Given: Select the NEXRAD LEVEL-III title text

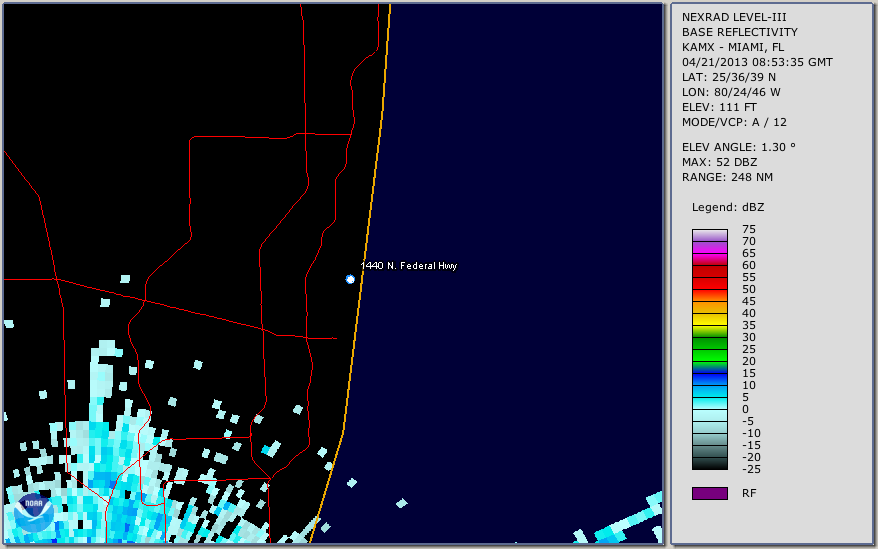Looking at the screenshot, I should tap(734, 17).
